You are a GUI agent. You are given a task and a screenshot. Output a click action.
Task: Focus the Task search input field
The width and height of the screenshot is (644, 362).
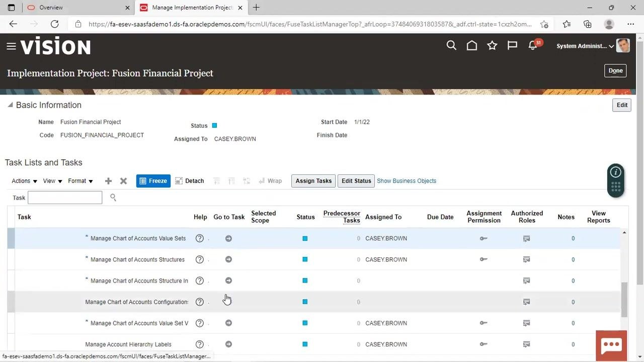pos(65,198)
